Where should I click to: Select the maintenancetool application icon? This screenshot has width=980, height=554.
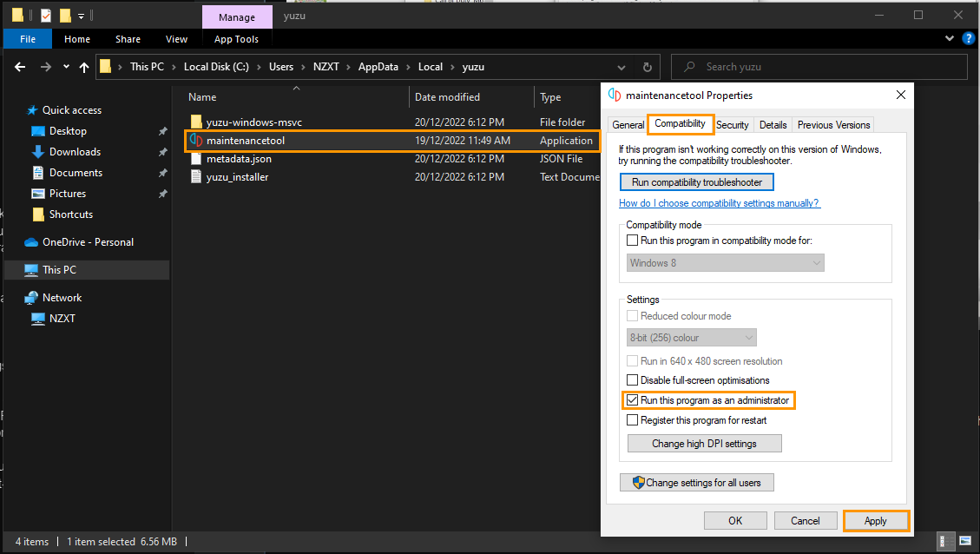(x=196, y=140)
